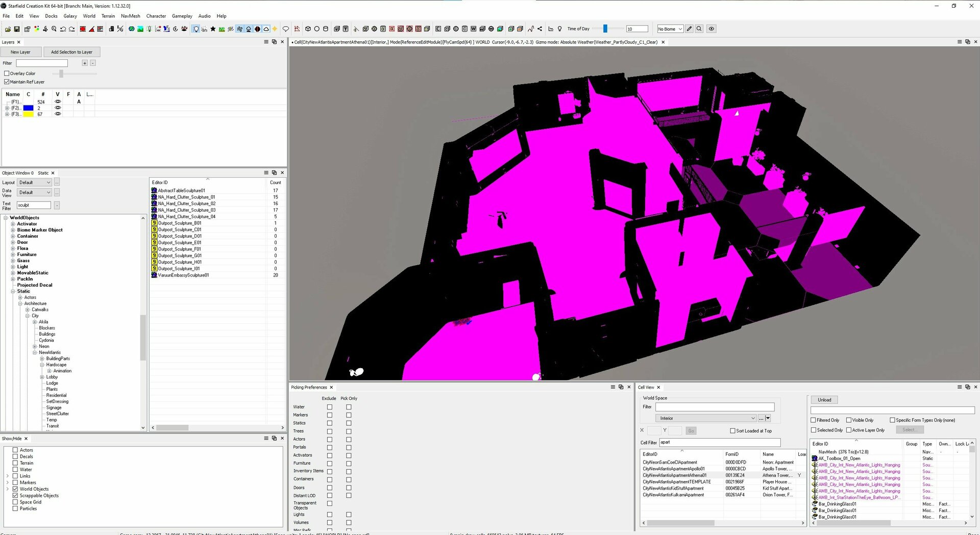980x535 pixels.
Task: Toggle visibility eye for F1 layer
Action: click(58, 102)
